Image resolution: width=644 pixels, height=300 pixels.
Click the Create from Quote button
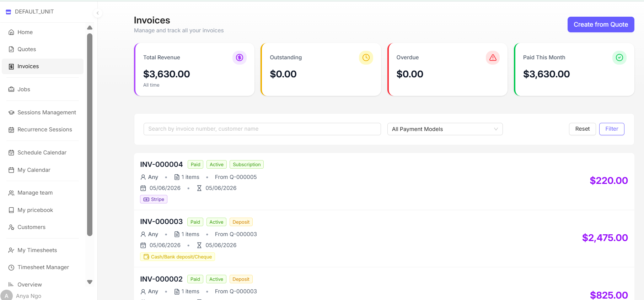point(601,24)
